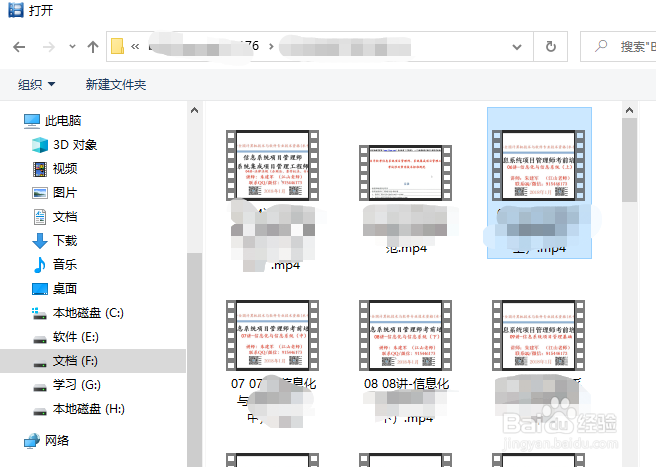The image size is (656, 467).
Task: Open 桌面 folder in sidebar
Action: [65, 288]
